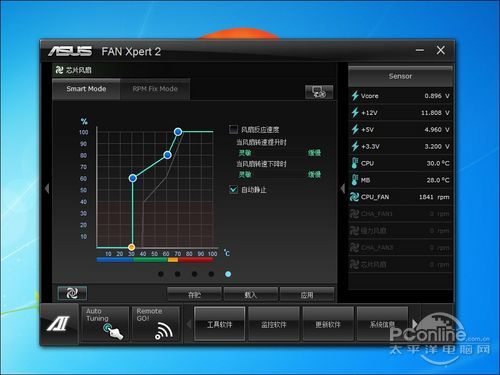Click the greyed 芯片风扇 sensor row fan icon
This screenshot has height=375, width=500.
(x=354, y=265)
